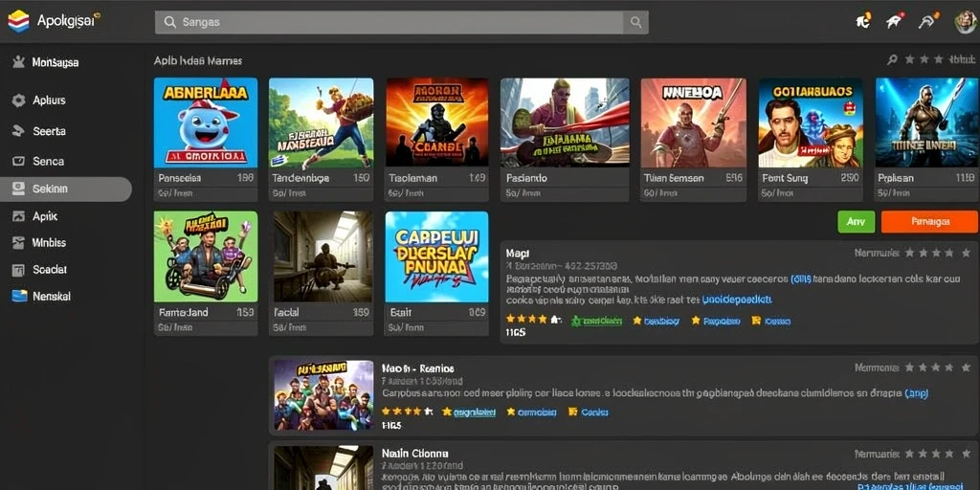The width and height of the screenshot is (980, 490).
Task: Go to Minbiss in the sidebar
Action: [x=40, y=242]
